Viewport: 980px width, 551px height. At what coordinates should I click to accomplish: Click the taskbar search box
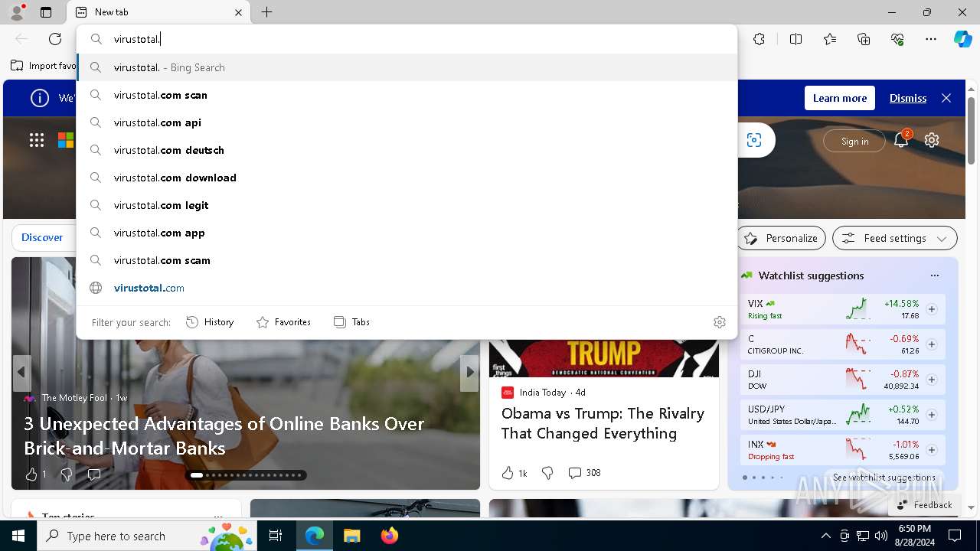point(148,536)
